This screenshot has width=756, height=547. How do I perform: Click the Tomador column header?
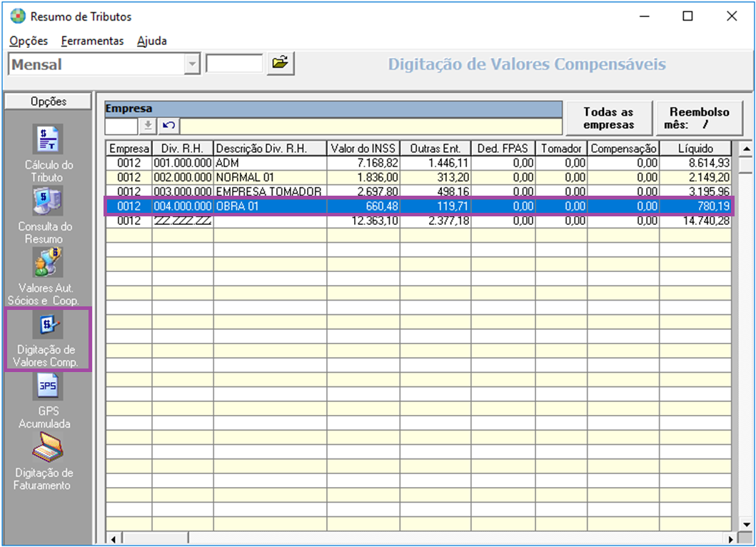click(561, 148)
